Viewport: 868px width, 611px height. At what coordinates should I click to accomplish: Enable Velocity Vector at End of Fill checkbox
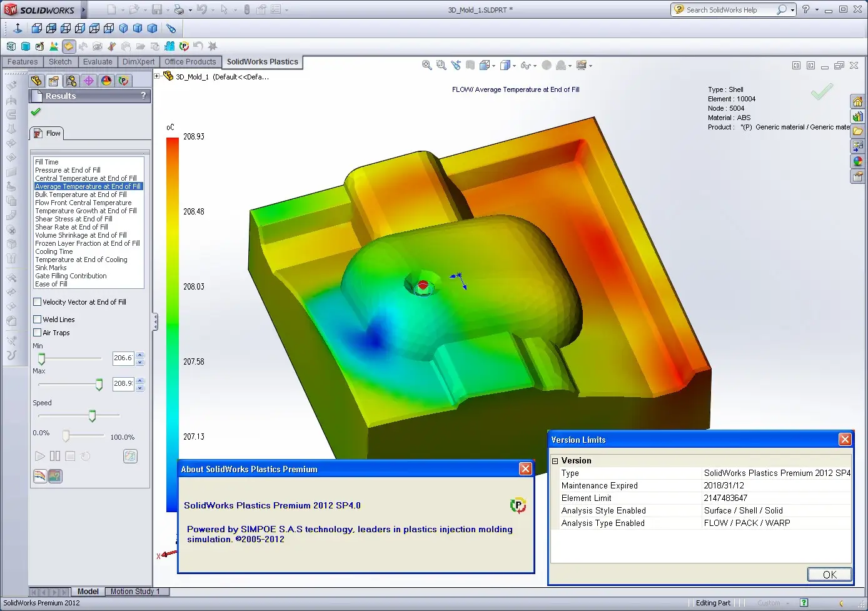coord(37,302)
